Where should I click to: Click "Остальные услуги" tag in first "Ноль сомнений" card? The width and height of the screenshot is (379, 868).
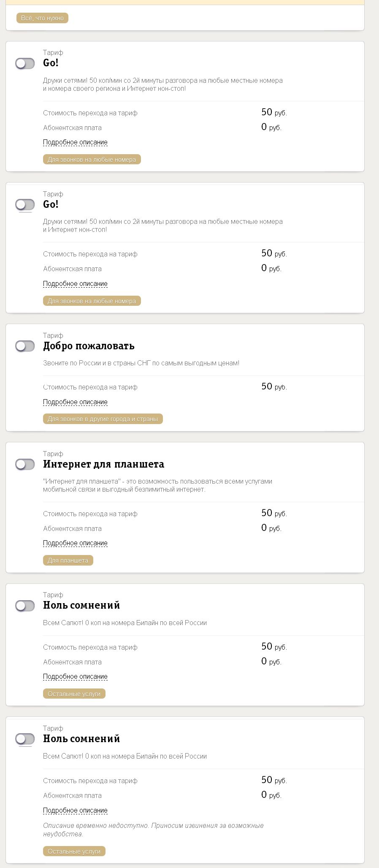pos(74,694)
